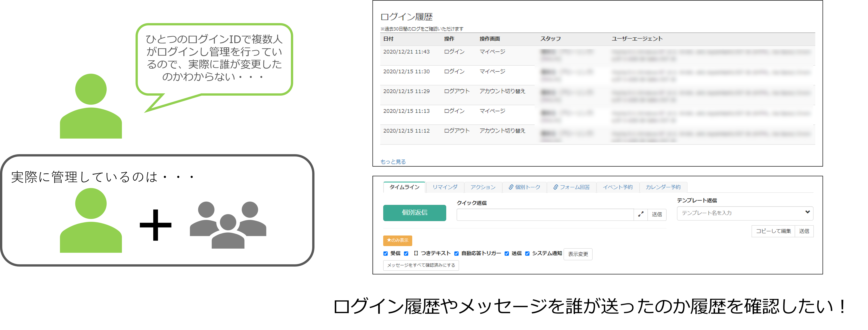The width and height of the screenshot is (868, 330).
Task: Click the スタッフ column header
Action: [x=551, y=39]
